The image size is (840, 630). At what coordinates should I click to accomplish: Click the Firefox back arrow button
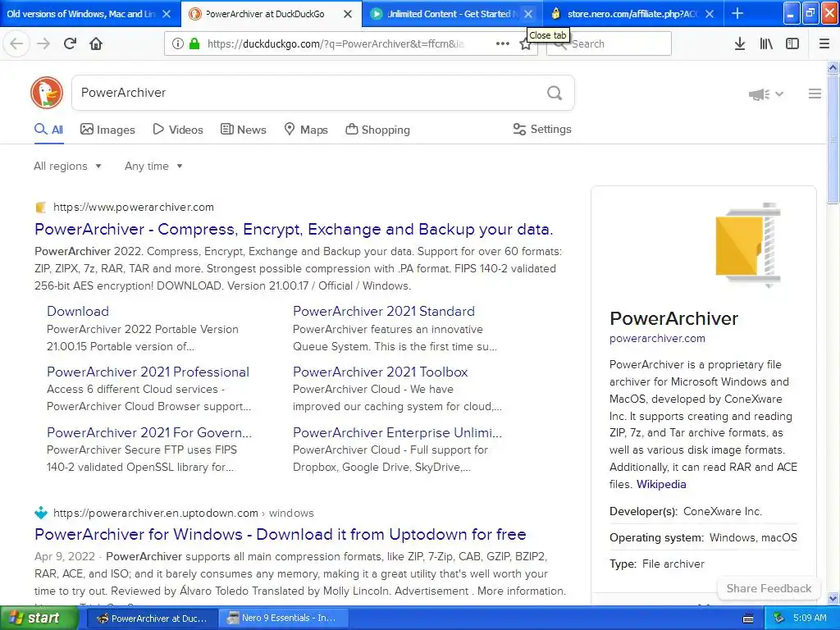point(16,43)
